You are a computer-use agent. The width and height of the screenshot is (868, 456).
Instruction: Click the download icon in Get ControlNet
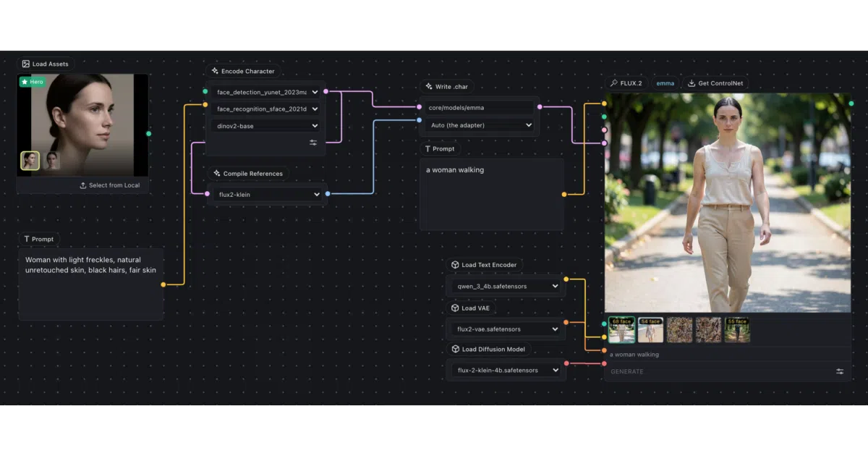click(692, 83)
